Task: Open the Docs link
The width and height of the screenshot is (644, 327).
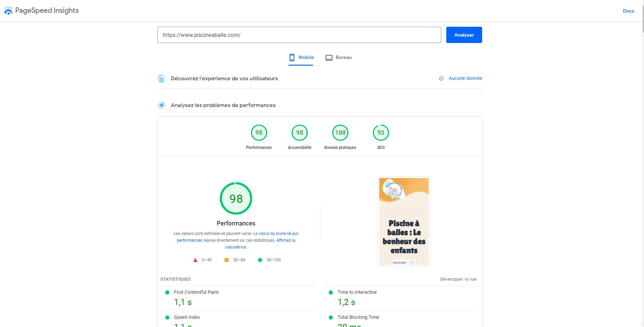Action: pos(628,11)
